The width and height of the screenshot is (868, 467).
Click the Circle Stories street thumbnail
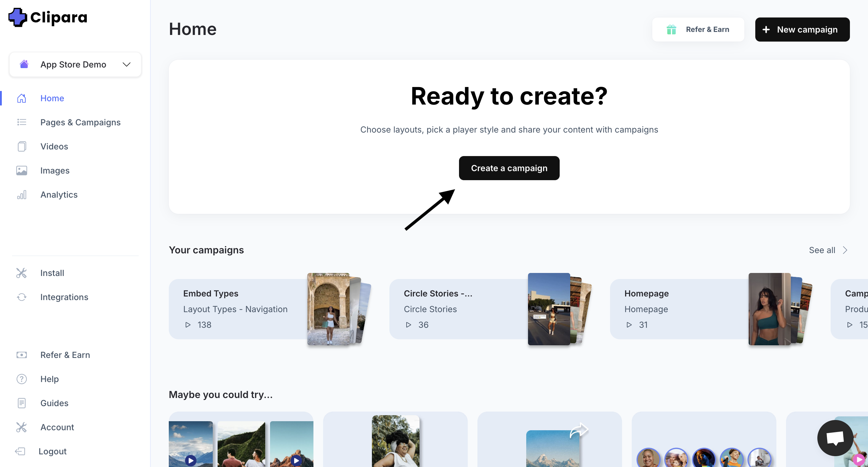click(x=549, y=309)
